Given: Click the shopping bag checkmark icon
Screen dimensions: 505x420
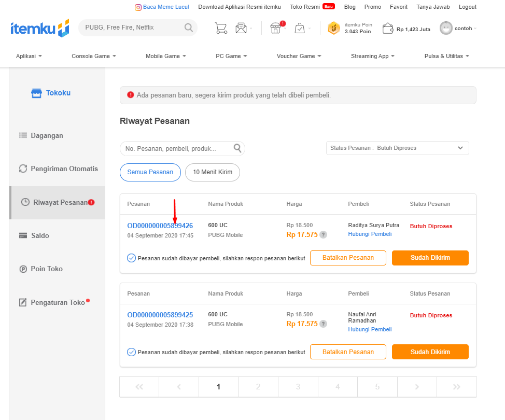Looking at the screenshot, I should click(300, 28).
